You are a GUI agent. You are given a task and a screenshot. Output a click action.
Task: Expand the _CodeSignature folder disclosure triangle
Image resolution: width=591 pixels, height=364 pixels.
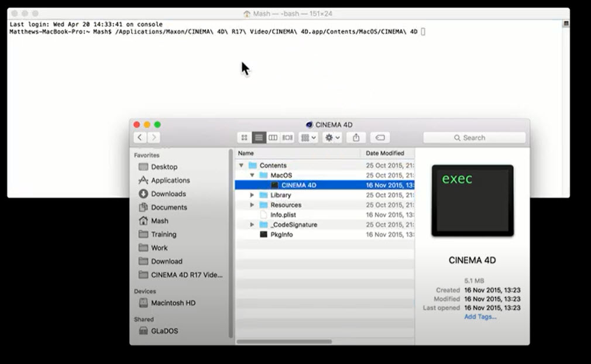tap(252, 225)
